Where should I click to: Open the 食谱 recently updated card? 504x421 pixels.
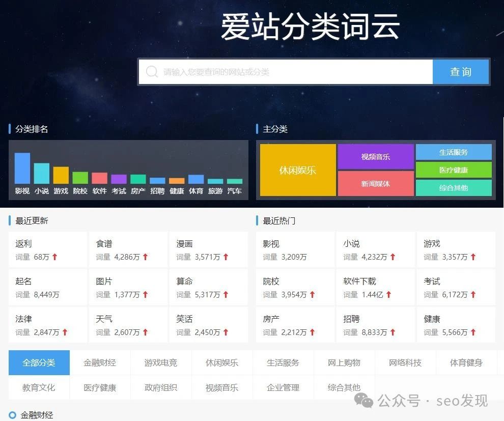pos(128,250)
